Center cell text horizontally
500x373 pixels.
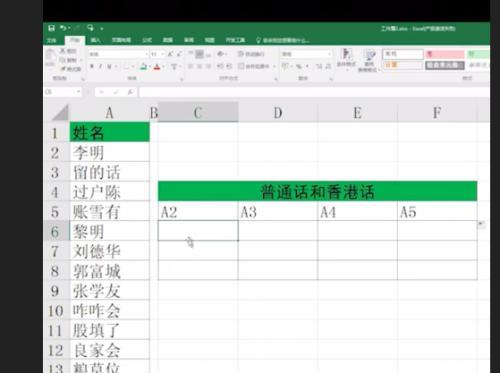pyautogui.click(x=199, y=66)
